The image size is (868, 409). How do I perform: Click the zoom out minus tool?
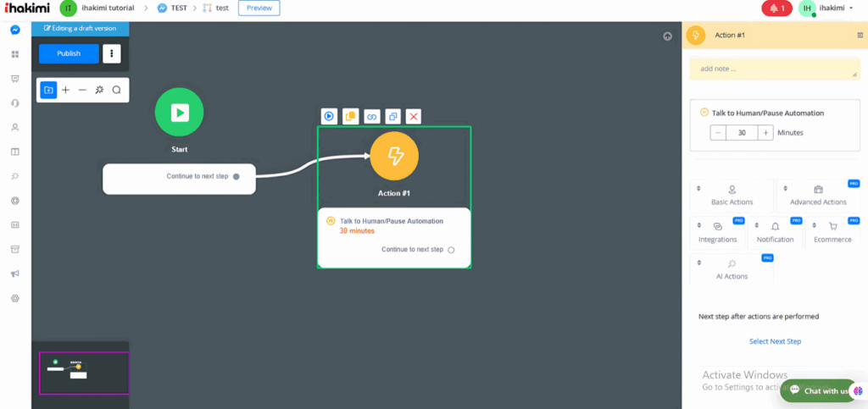82,90
